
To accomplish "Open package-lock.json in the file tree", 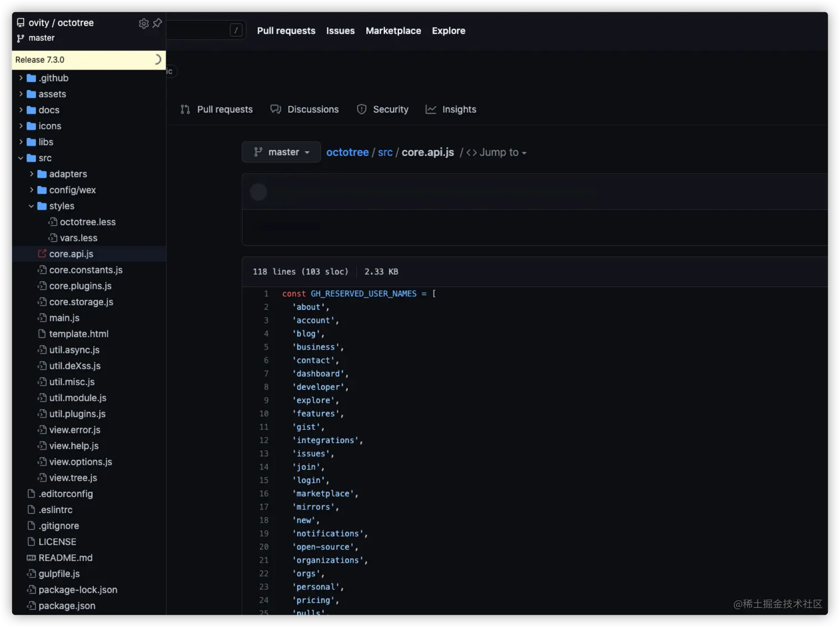I will click(78, 590).
